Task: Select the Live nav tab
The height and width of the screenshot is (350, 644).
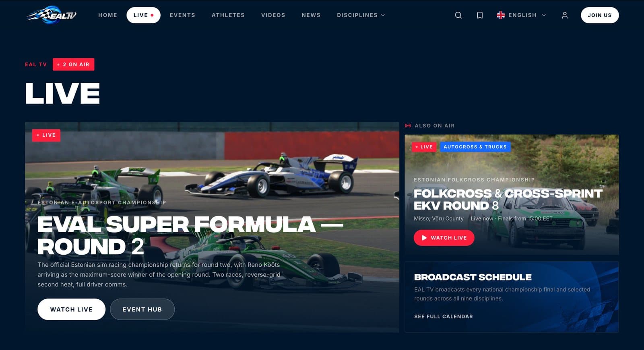Action: click(x=143, y=15)
